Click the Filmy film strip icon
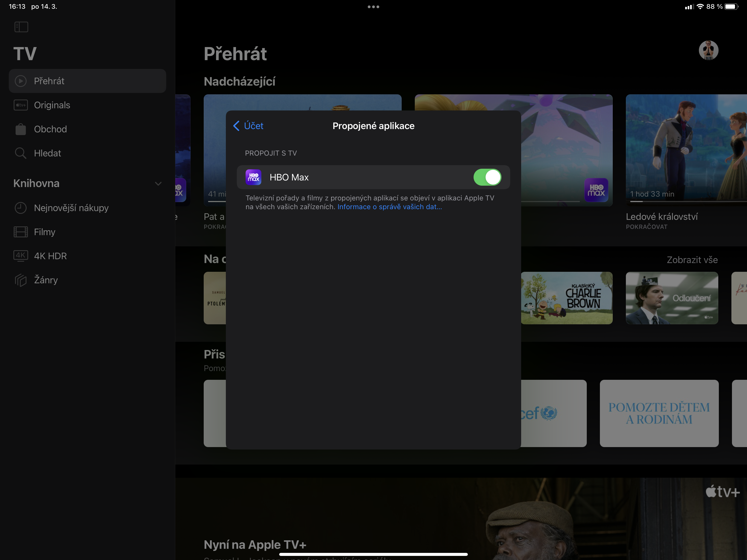 click(x=21, y=232)
